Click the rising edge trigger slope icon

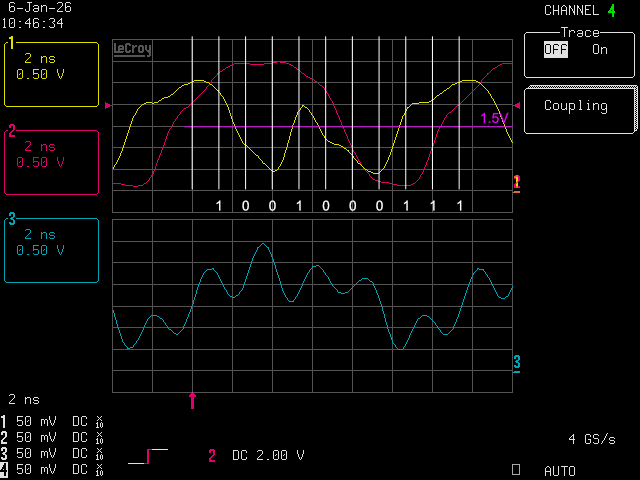point(148,456)
